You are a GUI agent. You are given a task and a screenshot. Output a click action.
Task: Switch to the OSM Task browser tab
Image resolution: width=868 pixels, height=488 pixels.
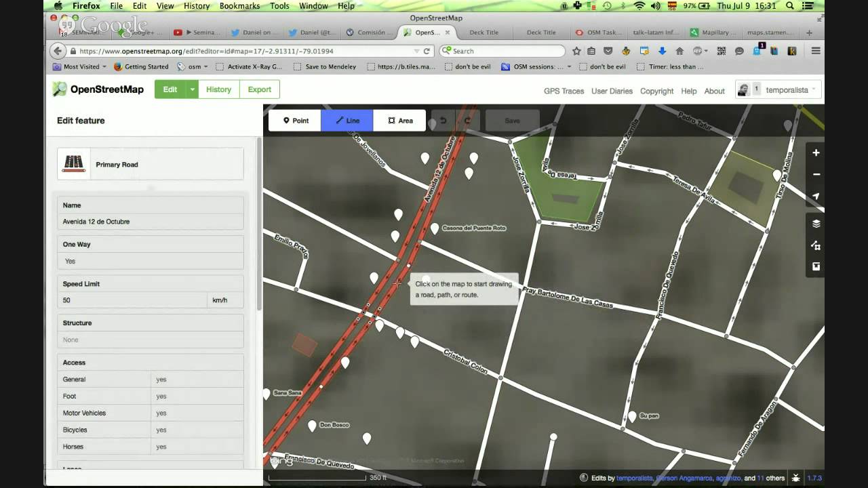click(x=598, y=32)
